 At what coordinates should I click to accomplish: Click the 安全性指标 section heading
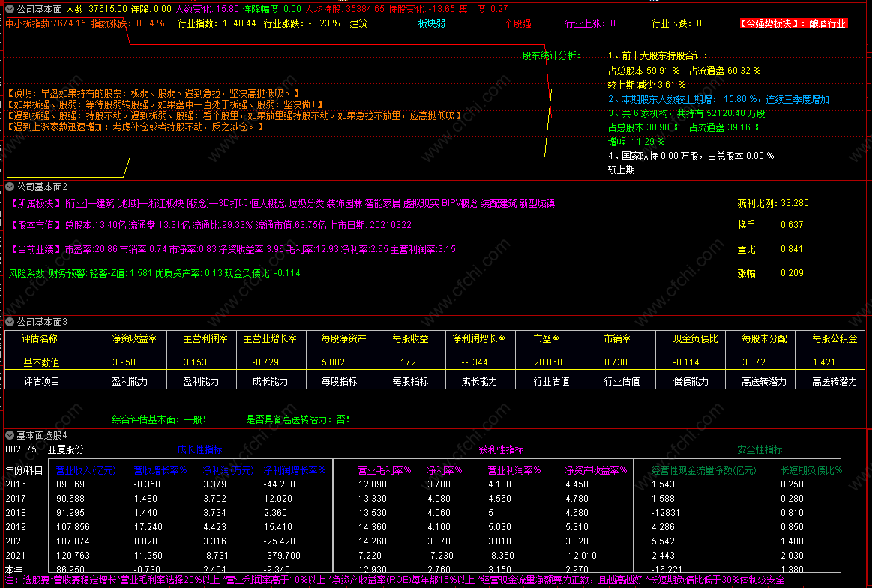click(760, 450)
